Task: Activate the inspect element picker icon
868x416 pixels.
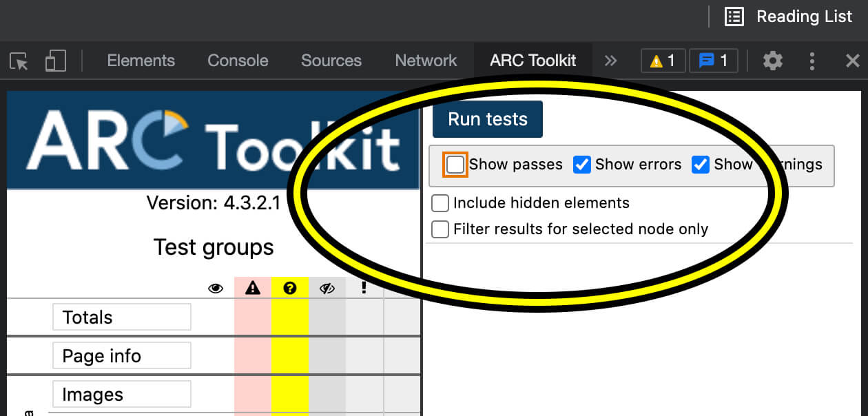Action: coord(19,61)
